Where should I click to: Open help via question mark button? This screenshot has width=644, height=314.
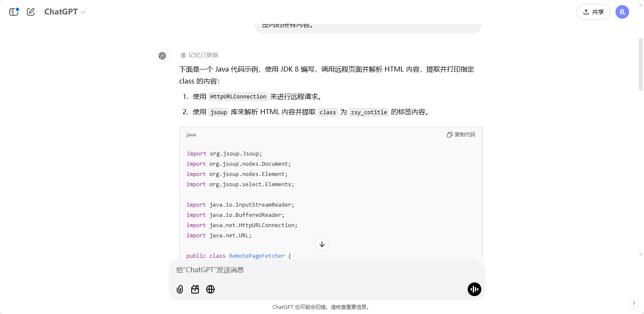(633, 303)
